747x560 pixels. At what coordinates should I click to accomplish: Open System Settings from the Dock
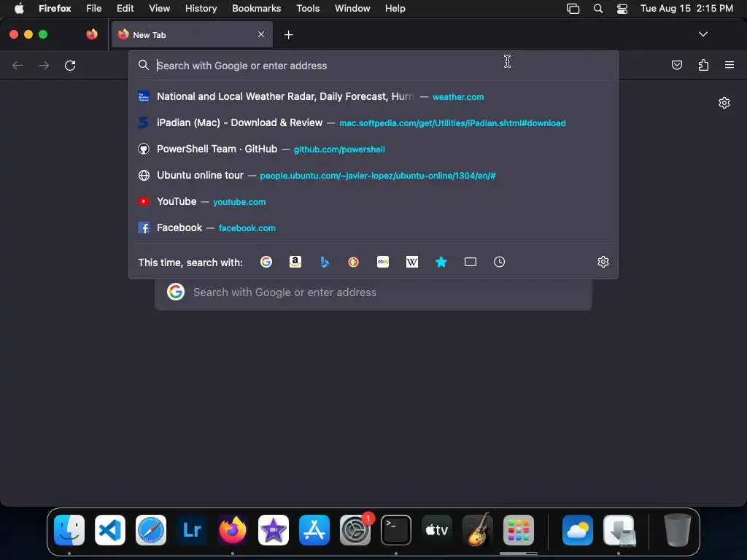[x=355, y=530]
